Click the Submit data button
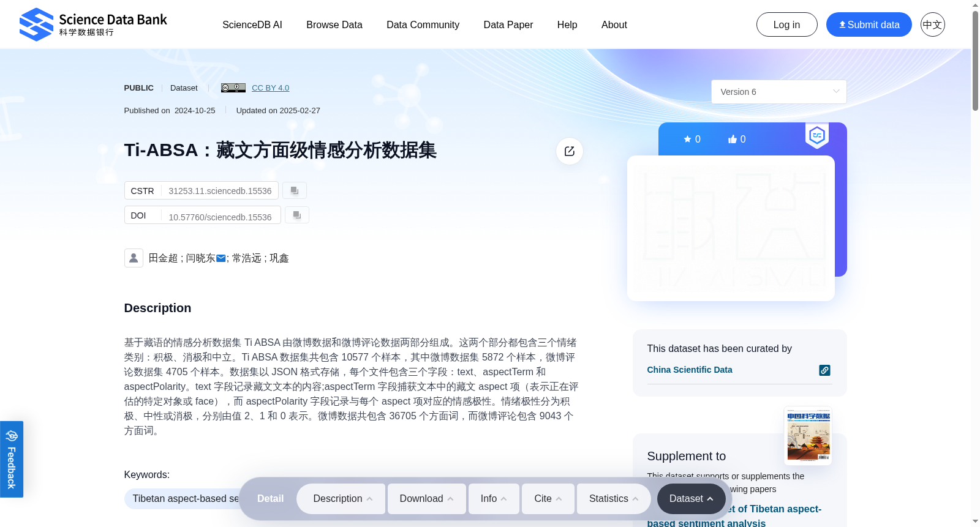The width and height of the screenshot is (980, 527). coord(869,24)
